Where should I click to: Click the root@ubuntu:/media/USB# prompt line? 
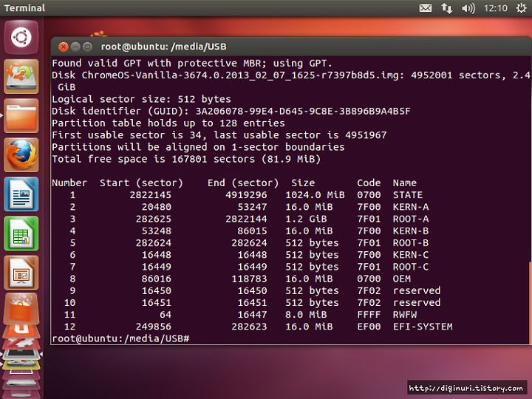(120, 338)
